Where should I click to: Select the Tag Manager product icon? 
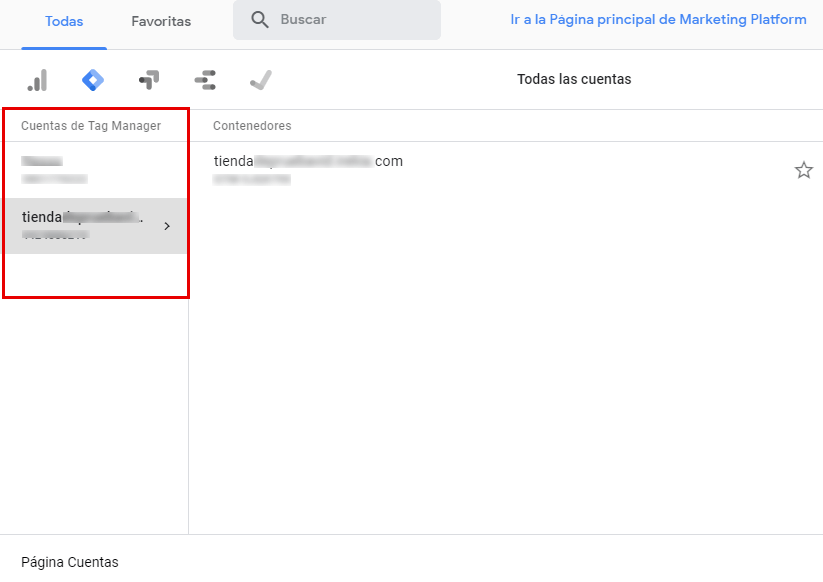click(93, 80)
